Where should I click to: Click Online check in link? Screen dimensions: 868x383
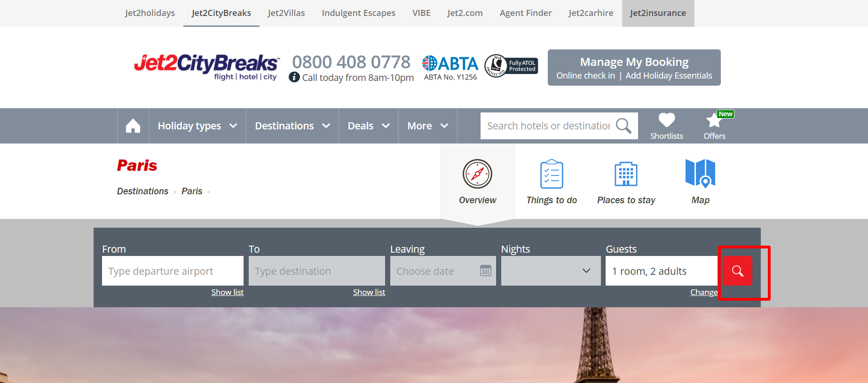click(x=585, y=76)
